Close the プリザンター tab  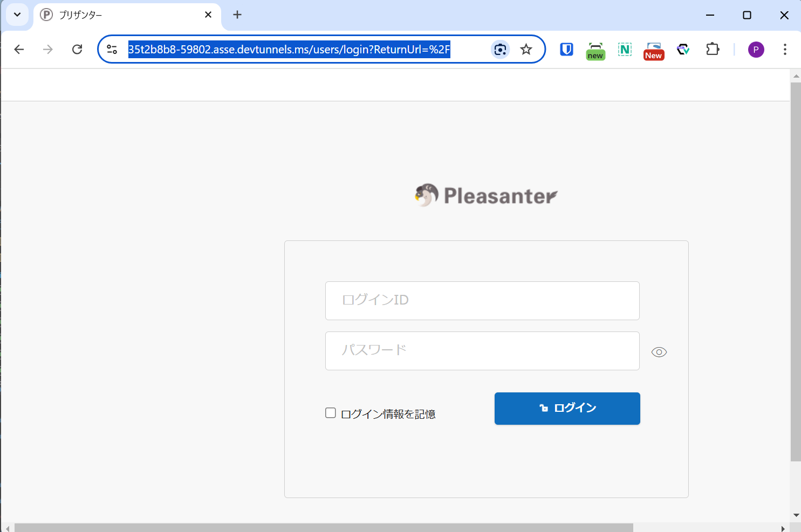(208, 15)
